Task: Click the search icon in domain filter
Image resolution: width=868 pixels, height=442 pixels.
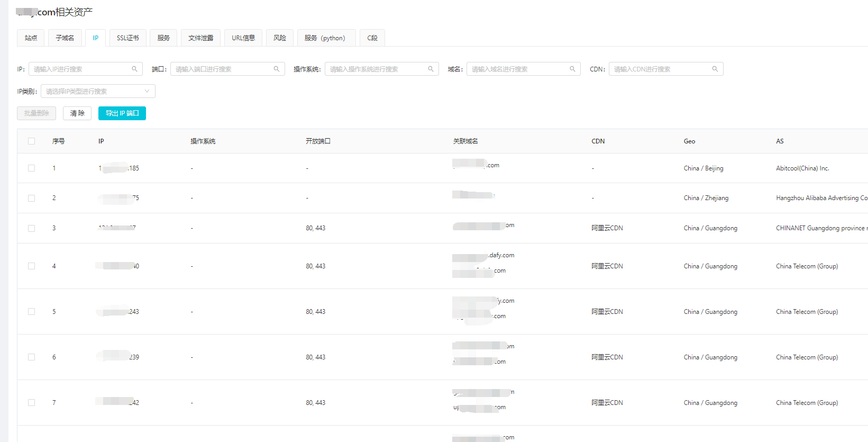Action: (x=572, y=69)
